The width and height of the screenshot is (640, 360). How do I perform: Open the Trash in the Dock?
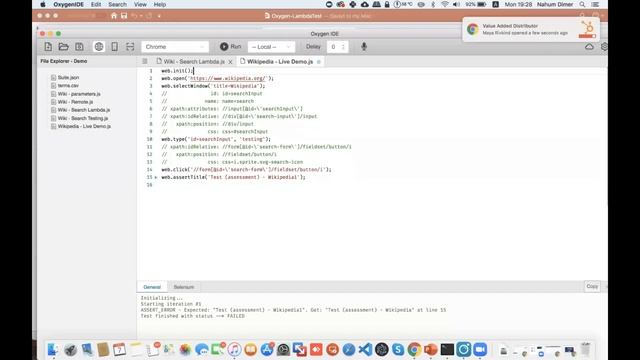(586, 349)
